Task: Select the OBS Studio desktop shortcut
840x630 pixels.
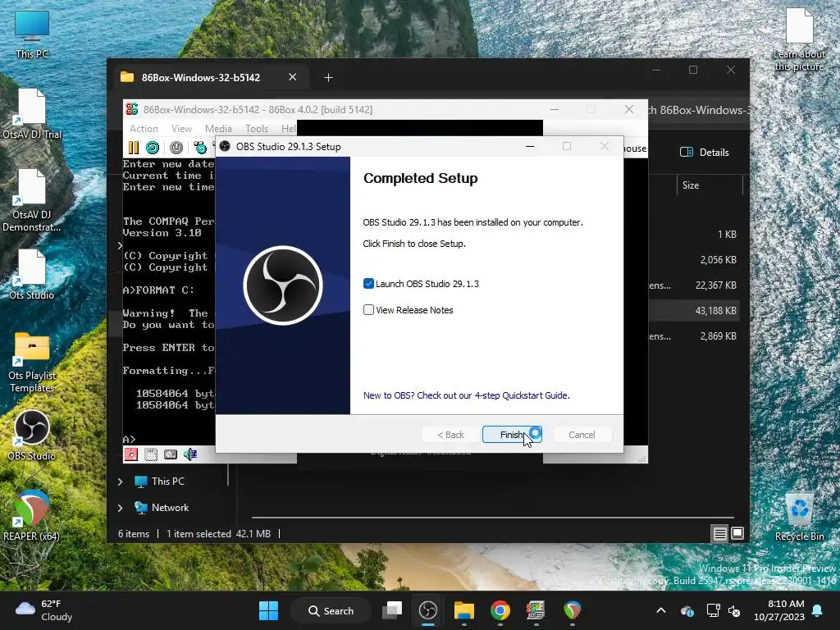Action: coord(32,436)
